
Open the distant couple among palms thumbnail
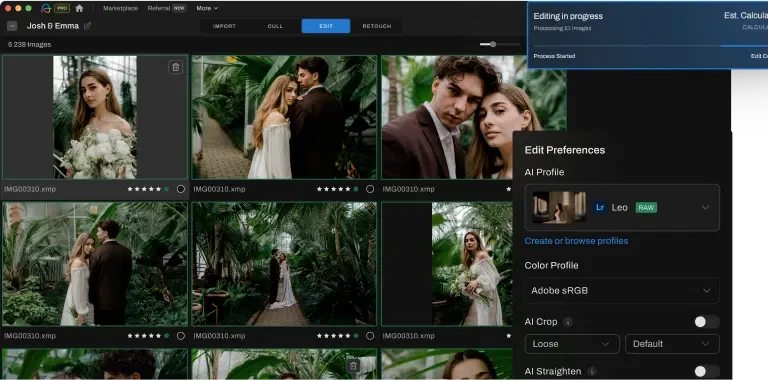pyautogui.click(x=284, y=264)
